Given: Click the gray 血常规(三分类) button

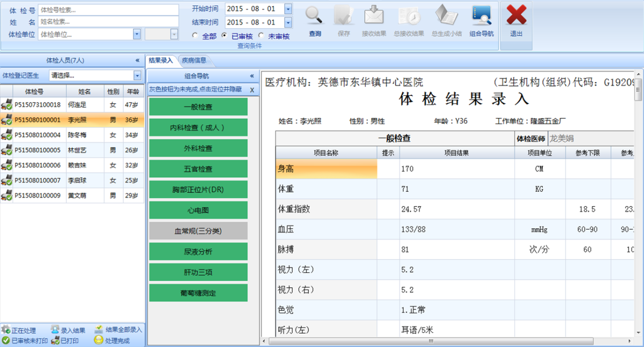Looking at the screenshot, I should pos(198,231).
